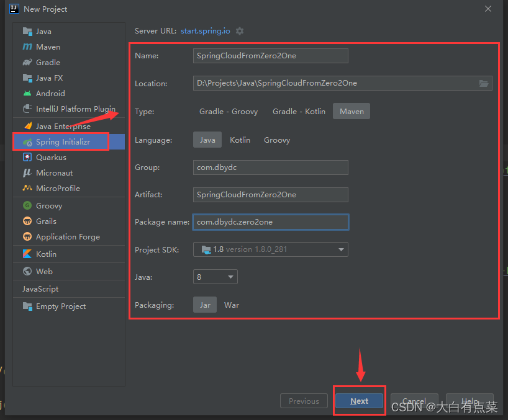Open Server URL settings gear
Image resolution: width=508 pixels, height=420 pixels.
point(240,31)
